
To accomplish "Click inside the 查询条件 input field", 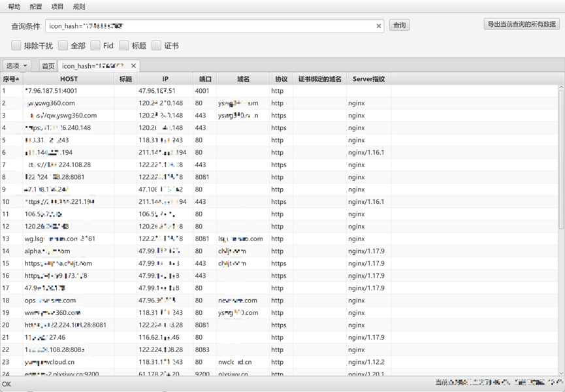I will [x=209, y=26].
